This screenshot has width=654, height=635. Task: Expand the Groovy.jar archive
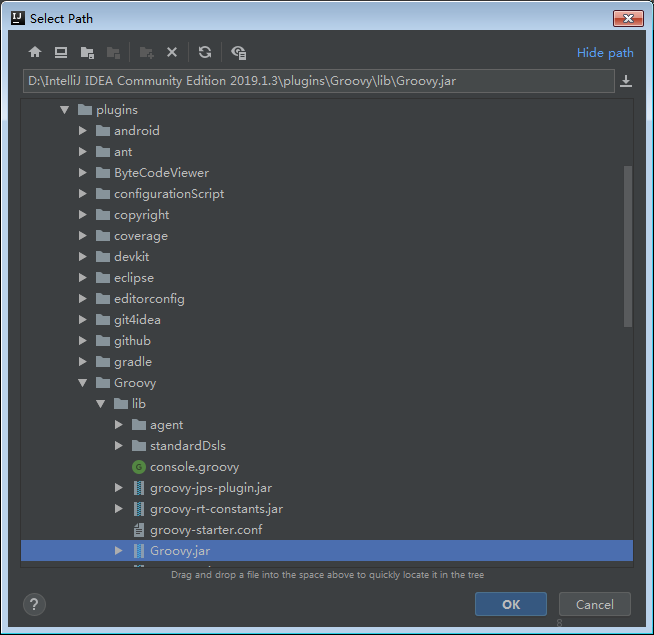tap(118, 551)
